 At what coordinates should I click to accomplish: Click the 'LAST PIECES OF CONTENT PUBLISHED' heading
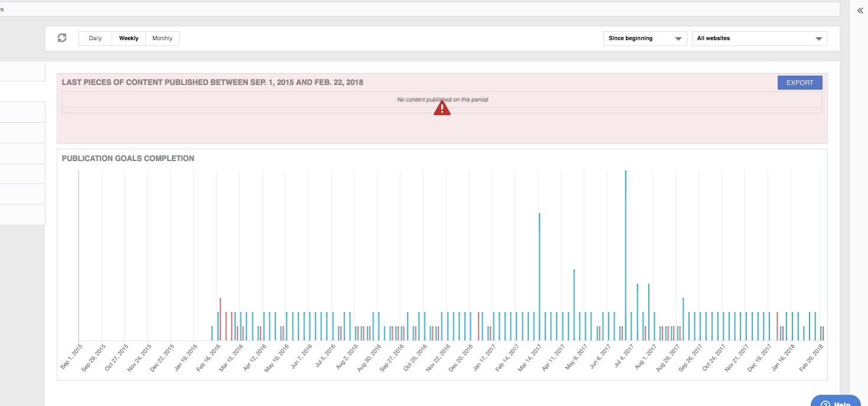(x=213, y=83)
